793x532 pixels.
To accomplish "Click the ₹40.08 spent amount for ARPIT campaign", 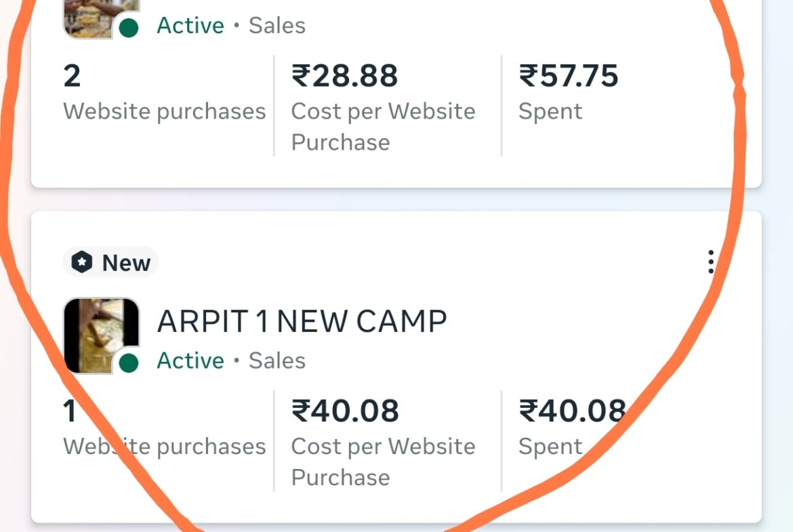I will coord(571,411).
